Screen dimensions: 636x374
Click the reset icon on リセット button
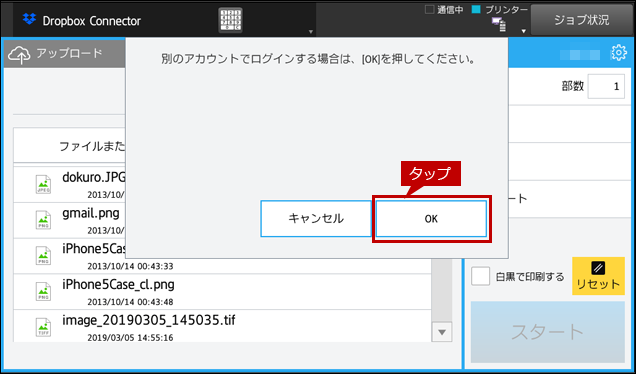[598, 268]
